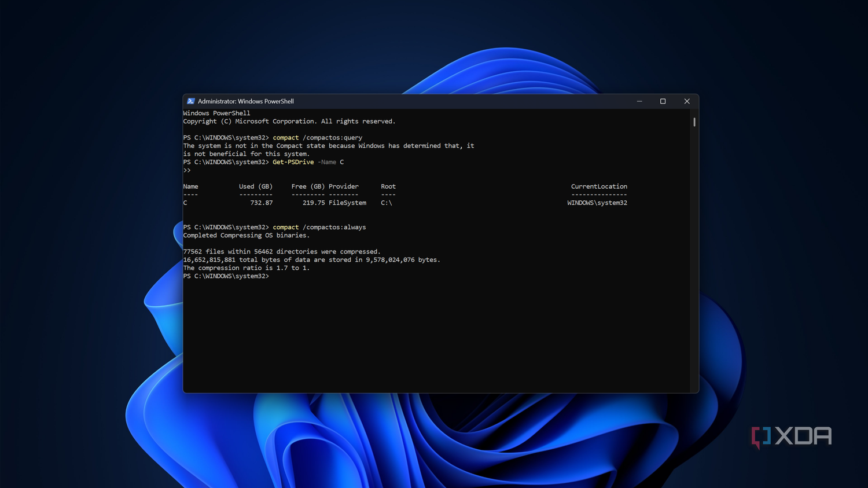This screenshot has width=868, height=488.
Task: Click the 'Root' column header
Action: [x=388, y=186]
